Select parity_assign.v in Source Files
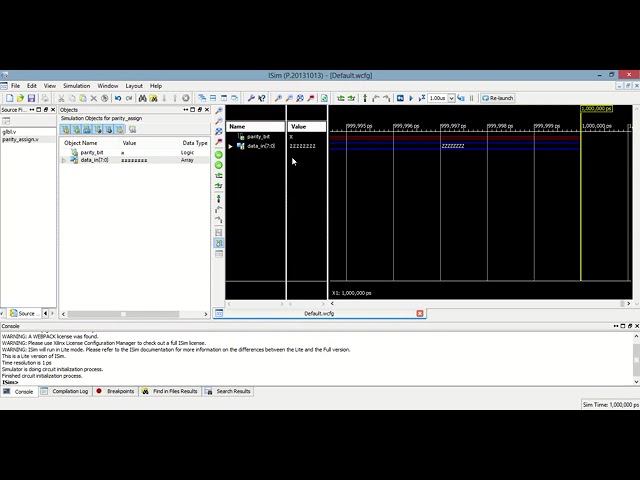Viewport: 640px width, 480px height. [x=20, y=140]
